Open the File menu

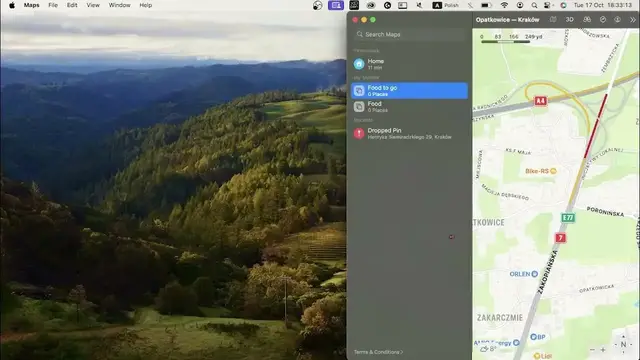click(x=53, y=5)
